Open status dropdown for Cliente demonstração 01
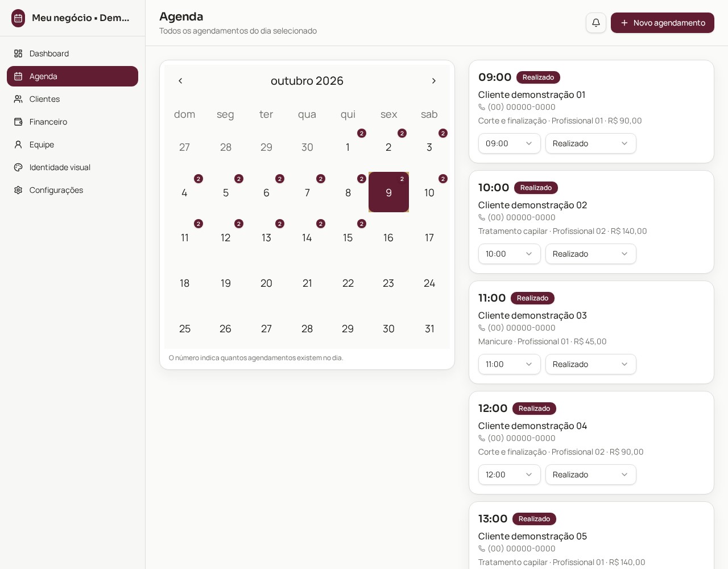The image size is (728, 569). (x=591, y=143)
